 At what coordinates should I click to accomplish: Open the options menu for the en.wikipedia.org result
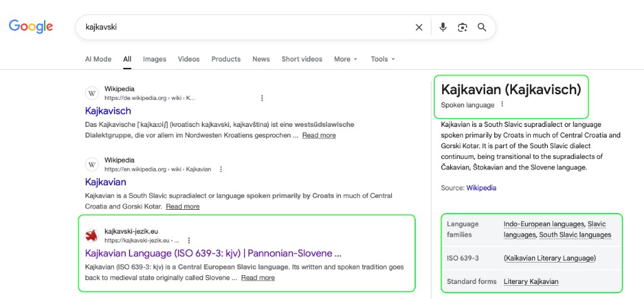[221, 169]
